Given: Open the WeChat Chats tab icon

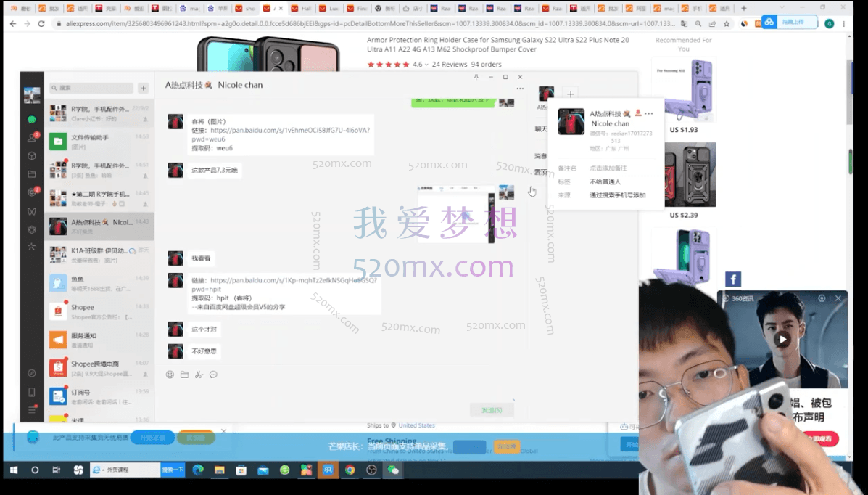Looking at the screenshot, I should pyautogui.click(x=32, y=119).
